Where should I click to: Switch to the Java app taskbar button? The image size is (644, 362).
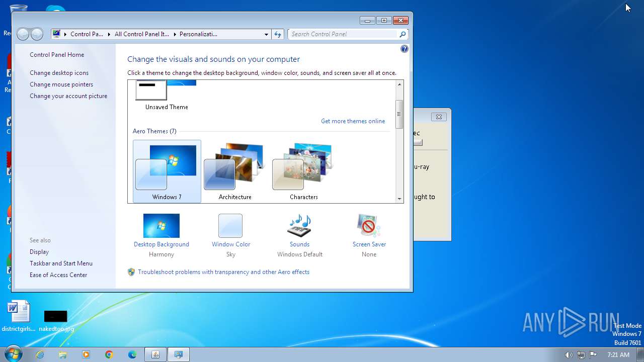point(155,354)
